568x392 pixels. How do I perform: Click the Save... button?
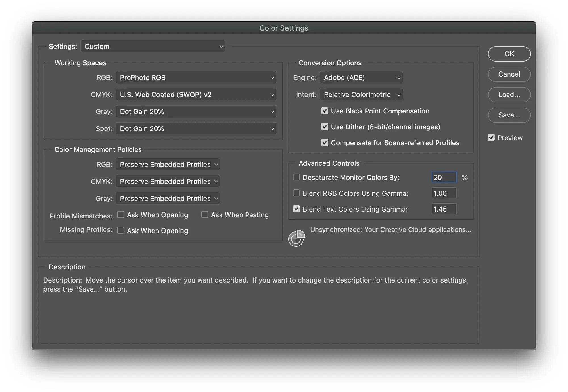click(509, 115)
